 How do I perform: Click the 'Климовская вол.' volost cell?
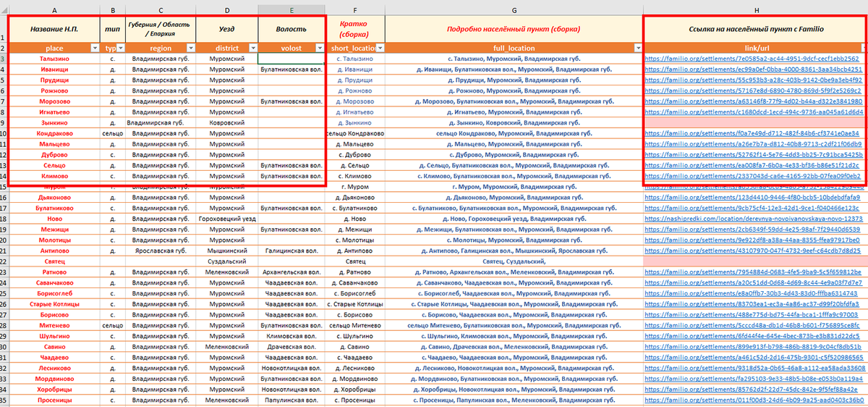(292, 337)
